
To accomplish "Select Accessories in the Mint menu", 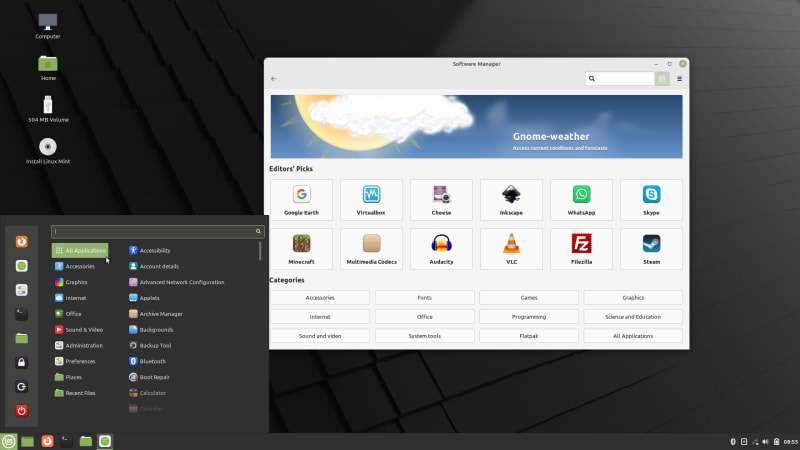I will point(74,266).
